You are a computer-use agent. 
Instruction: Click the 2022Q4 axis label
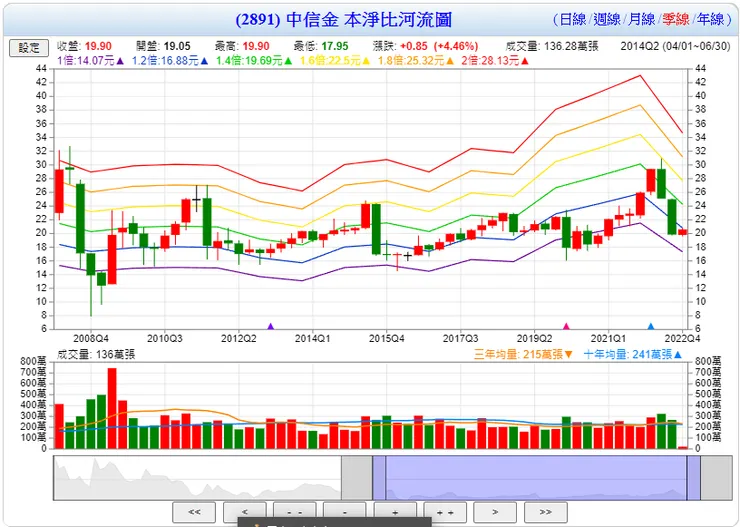(682, 338)
